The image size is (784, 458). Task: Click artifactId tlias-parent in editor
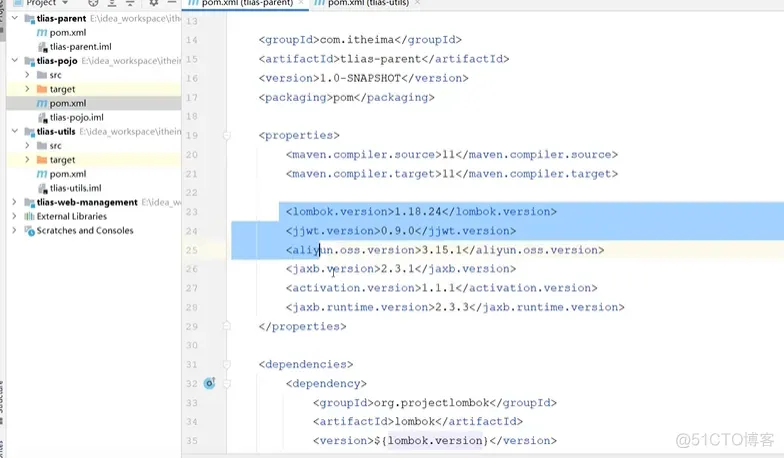384,59
